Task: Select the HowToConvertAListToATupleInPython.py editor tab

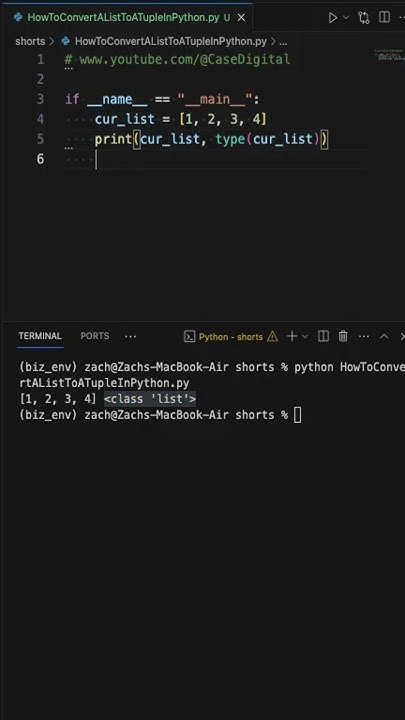Action: click(x=126, y=17)
